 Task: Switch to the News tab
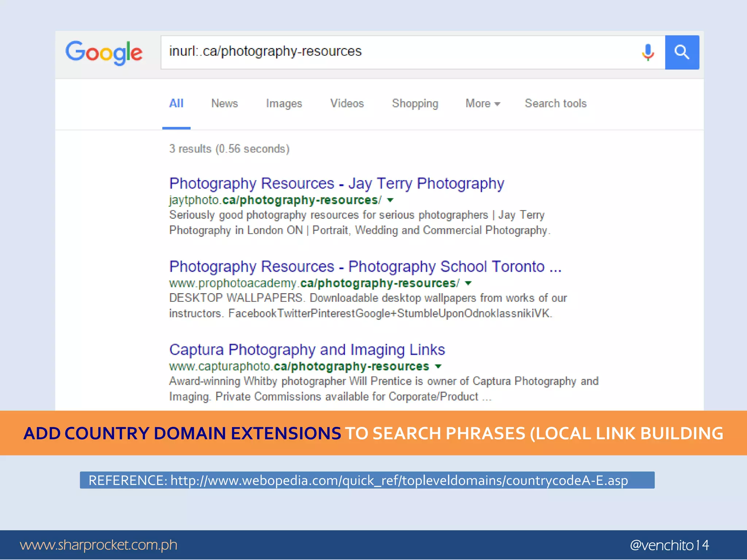(x=225, y=104)
